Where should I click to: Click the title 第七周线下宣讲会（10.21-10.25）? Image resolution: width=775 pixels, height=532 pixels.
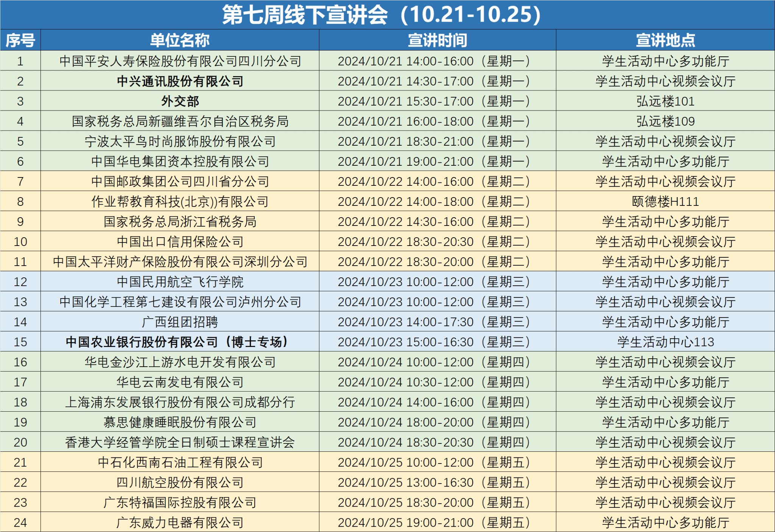(x=382, y=15)
